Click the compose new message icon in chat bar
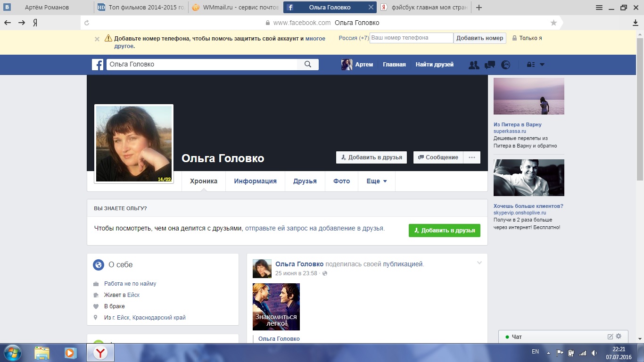Image resolution: width=644 pixels, height=362 pixels. (x=610, y=337)
